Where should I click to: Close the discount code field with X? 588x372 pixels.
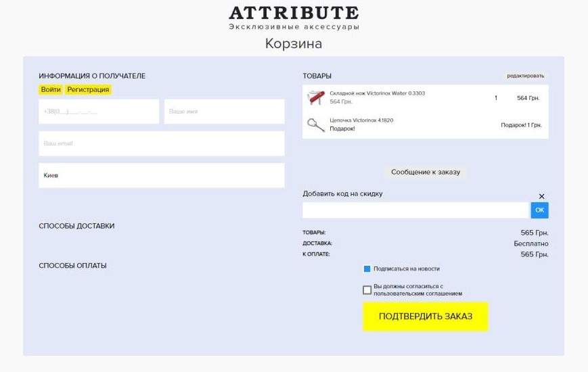tap(541, 196)
